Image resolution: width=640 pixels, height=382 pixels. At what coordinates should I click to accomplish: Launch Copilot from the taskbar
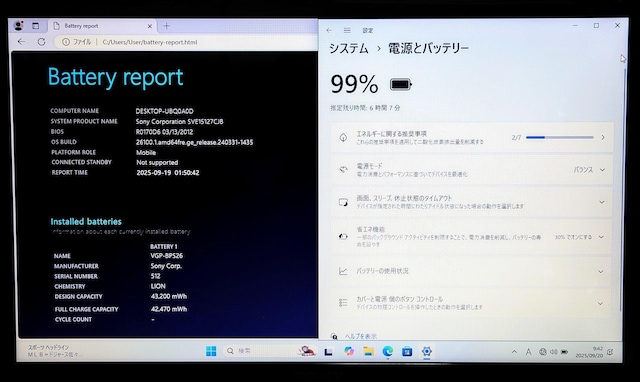point(349,351)
